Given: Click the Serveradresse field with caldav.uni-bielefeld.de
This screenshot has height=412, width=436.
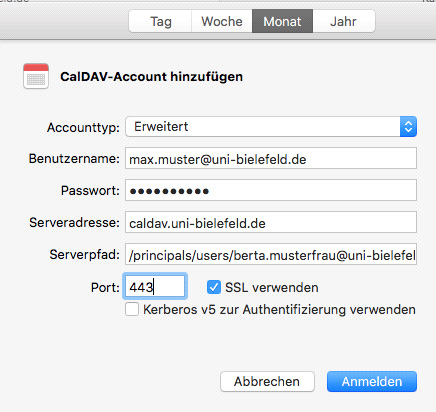Looking at the screenshot, I should (271, 222).
